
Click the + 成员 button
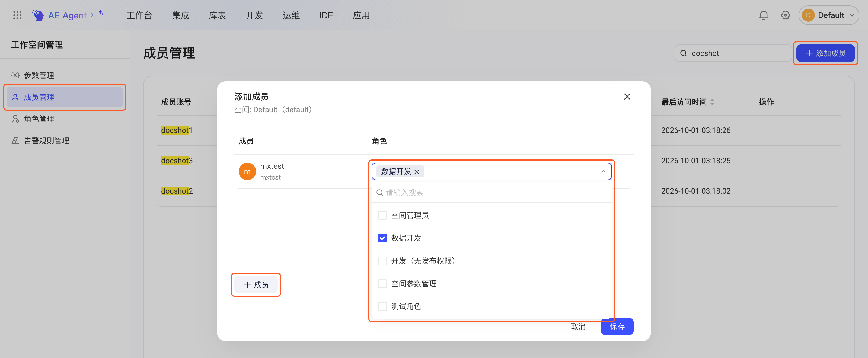256,285
